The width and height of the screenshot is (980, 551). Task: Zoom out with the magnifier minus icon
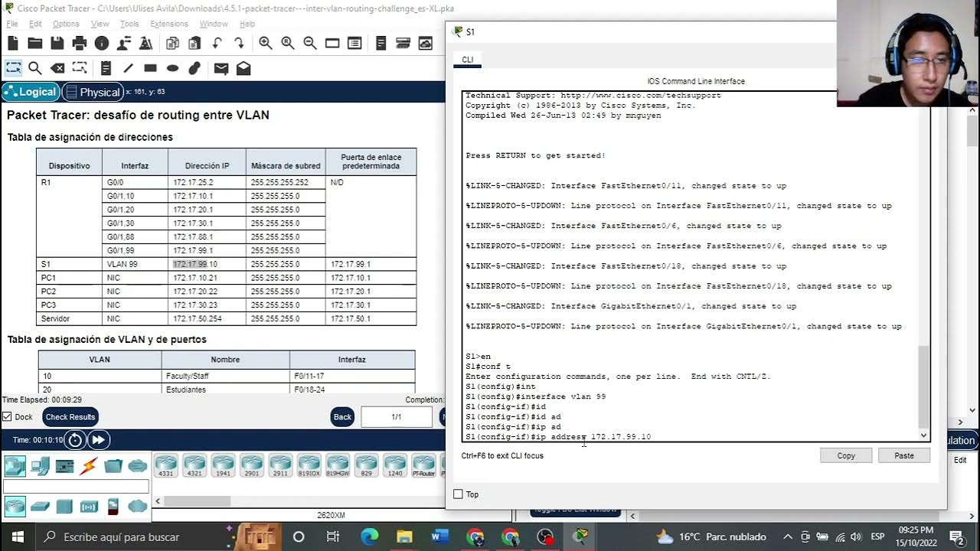[x=310, y=44]
